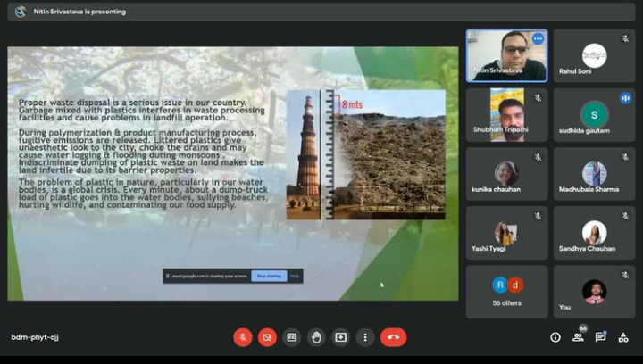Turn on the camera in the call bar
This screenshot has height=364, width=643.
coord(267,337)
